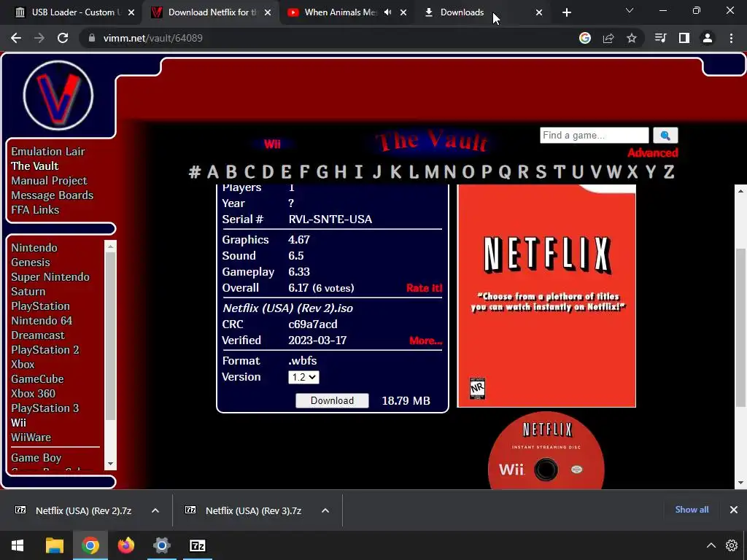
Task: Select Nintendo 64 in the system list
Action: click(42, 321)
